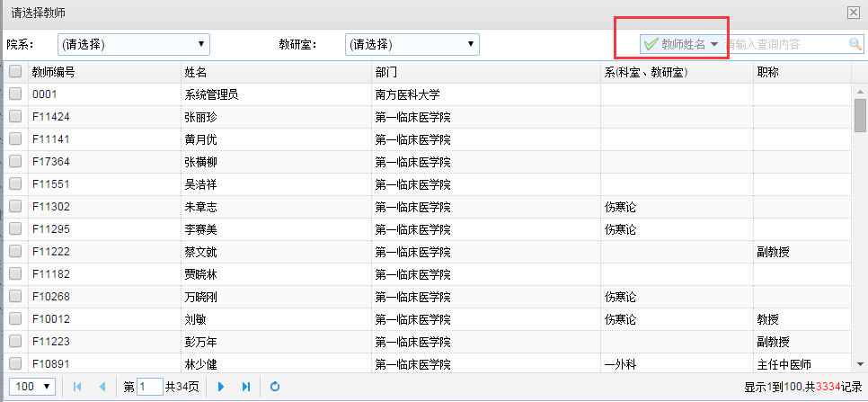This screenshot has height=402, width=868.
Task: Go to the first page
Action: [77, 386]
